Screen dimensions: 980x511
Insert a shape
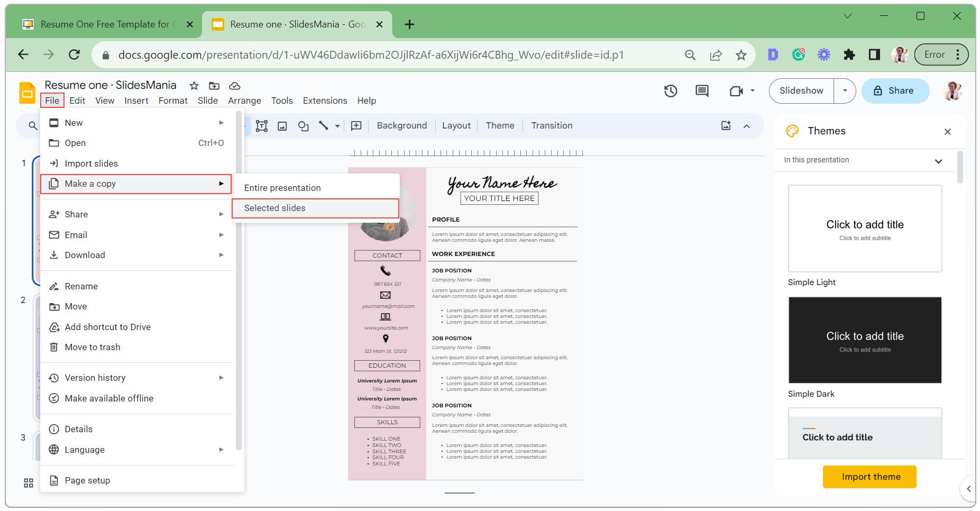303,126
